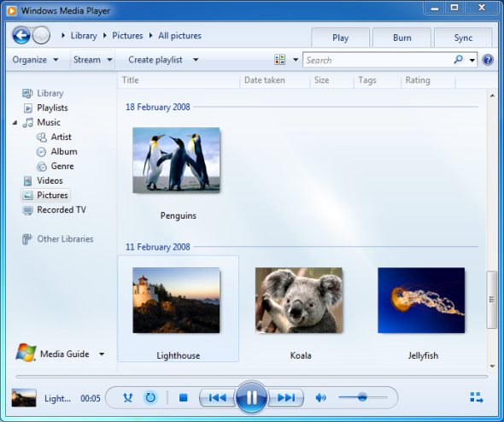
Task: Click the seek bar above playback controls
Action: [x=252, y=376]
